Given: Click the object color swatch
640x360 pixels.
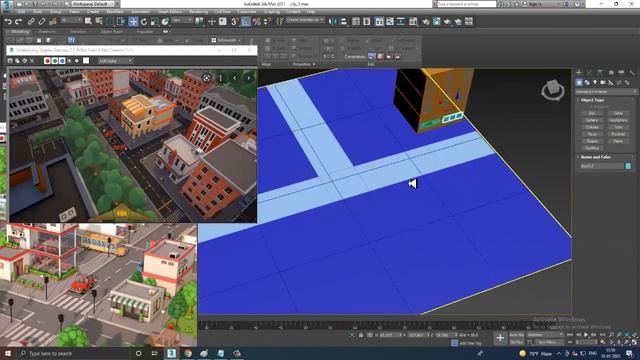Looking at the screenshot, I should point(628,166).
